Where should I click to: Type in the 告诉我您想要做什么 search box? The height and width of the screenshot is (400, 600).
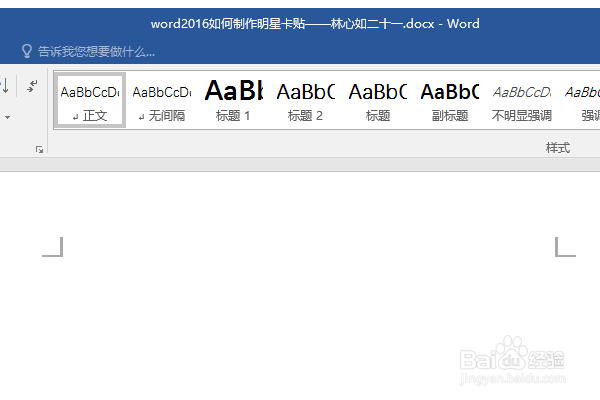[x=96, y=51]
